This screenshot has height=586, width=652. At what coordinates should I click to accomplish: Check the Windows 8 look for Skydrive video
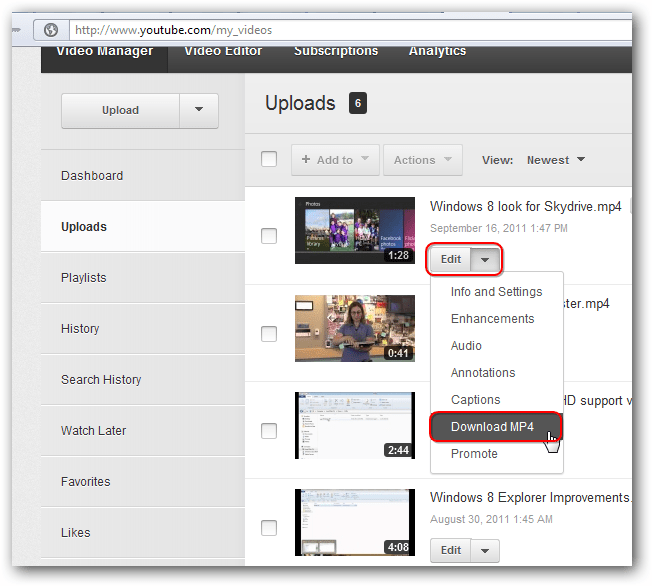click(269, 236)
